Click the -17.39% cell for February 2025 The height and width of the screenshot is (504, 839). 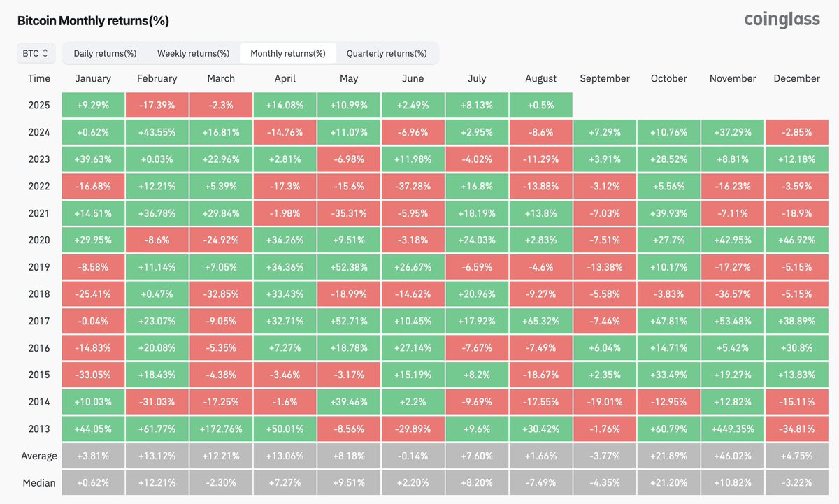coord(157,105)
